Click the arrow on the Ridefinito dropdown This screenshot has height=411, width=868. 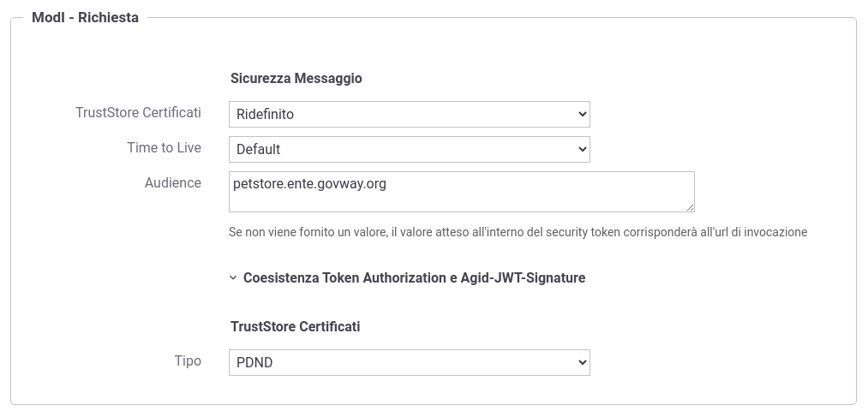582,114
